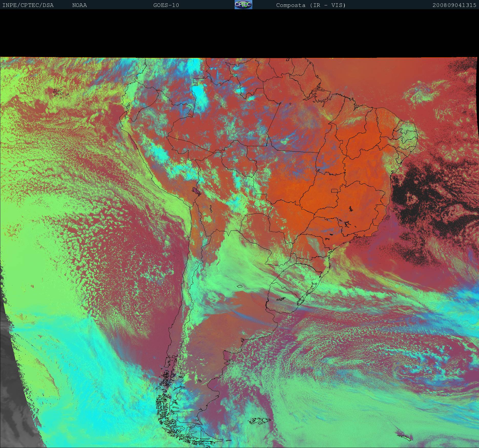
Task: Click the black no-data patch over the Atlantic
Action: click(415, 195)
